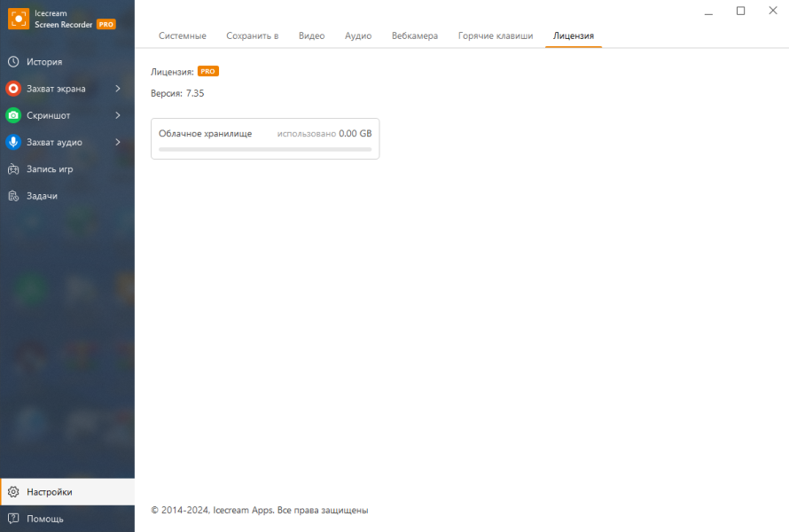Open the Горячие клавиши tab

(496, 35)
